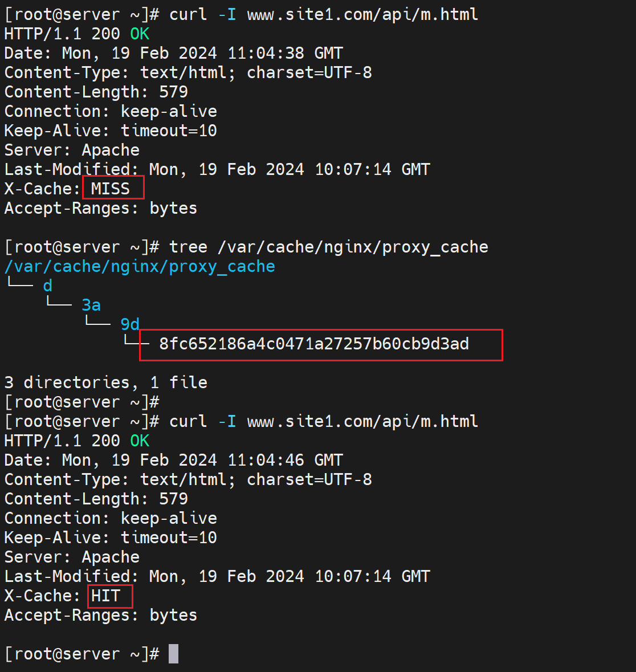The image size is (636, 672).
Task: Click the MISS value in X-Cache header
Action: 111,189
